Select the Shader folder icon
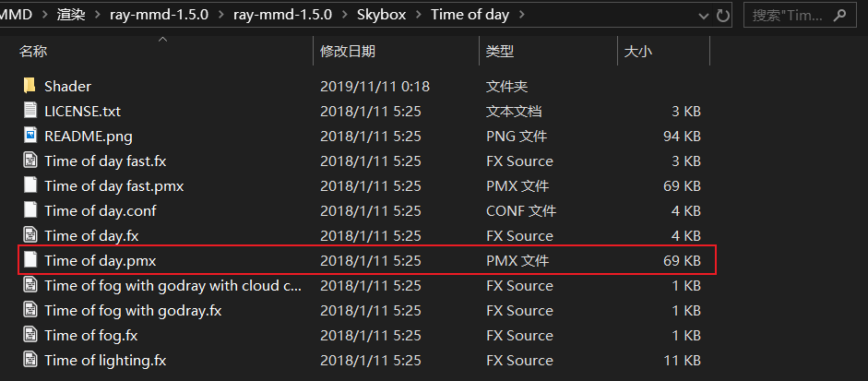 [x=30, y=86]
